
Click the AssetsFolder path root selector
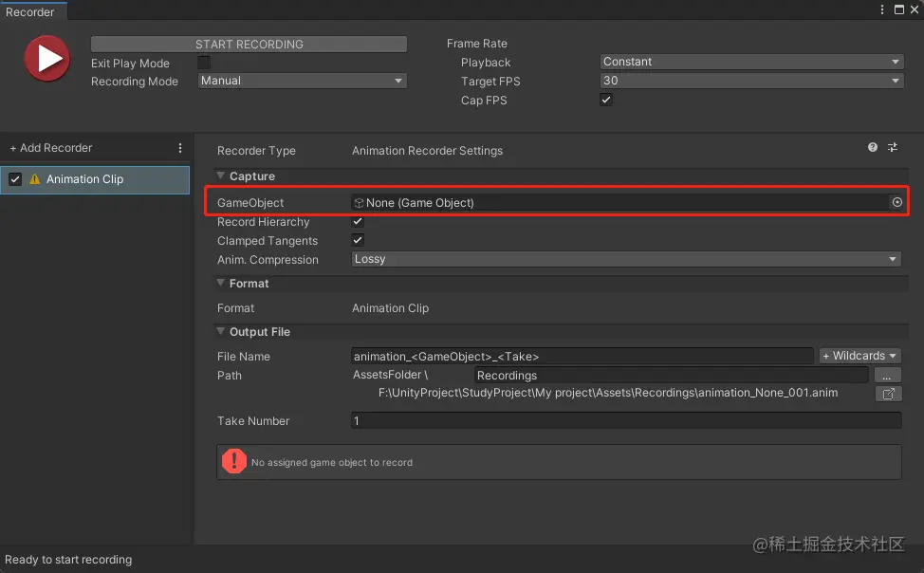click(390, 375)
